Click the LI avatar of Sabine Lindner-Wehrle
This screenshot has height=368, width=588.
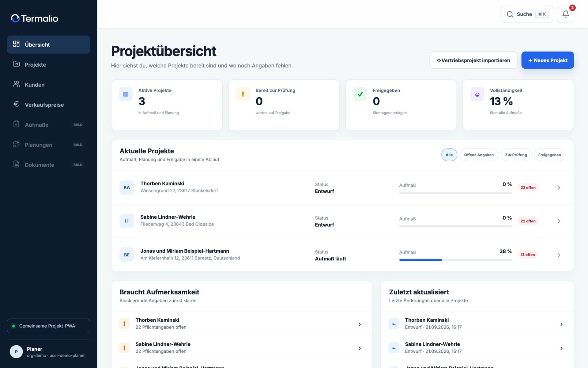pyautogui.click(x=126, y=221)
